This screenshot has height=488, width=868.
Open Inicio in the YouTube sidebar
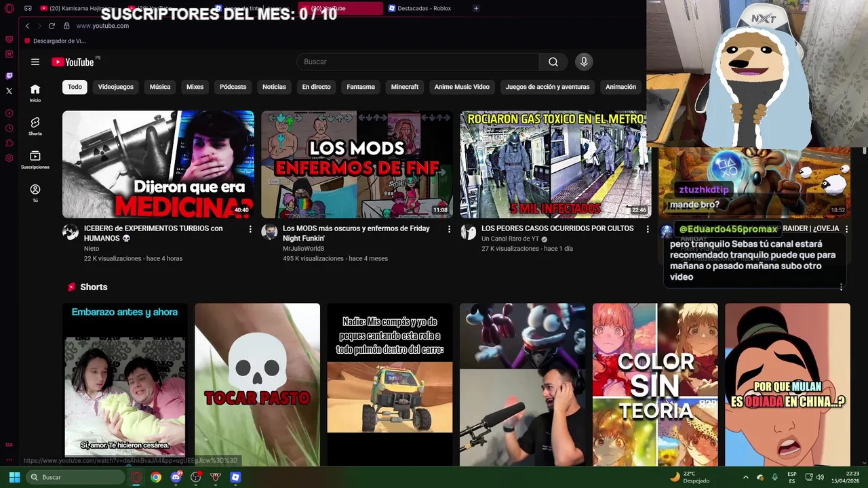click(35, 93)
